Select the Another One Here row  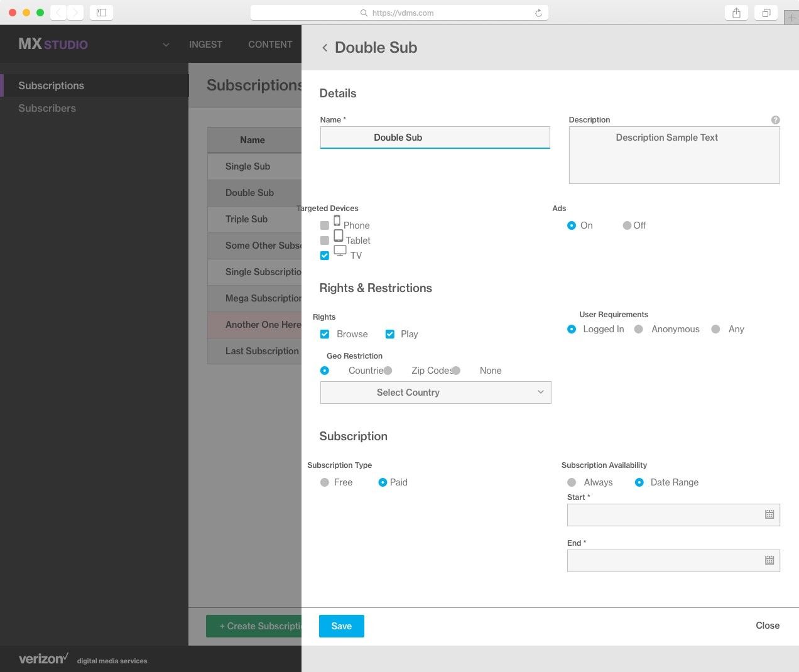click(x=254, y=325)
